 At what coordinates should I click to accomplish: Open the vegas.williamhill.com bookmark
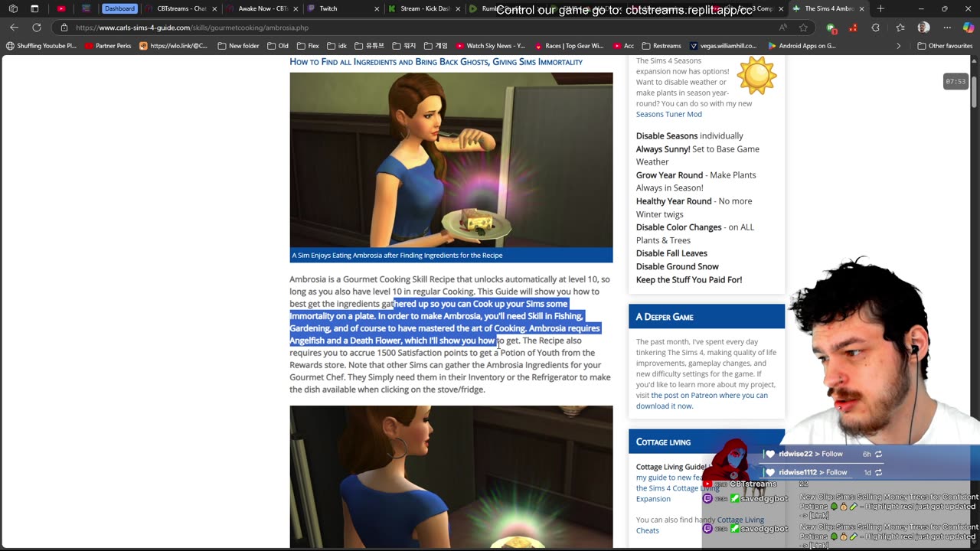click(x=723, y=46)
